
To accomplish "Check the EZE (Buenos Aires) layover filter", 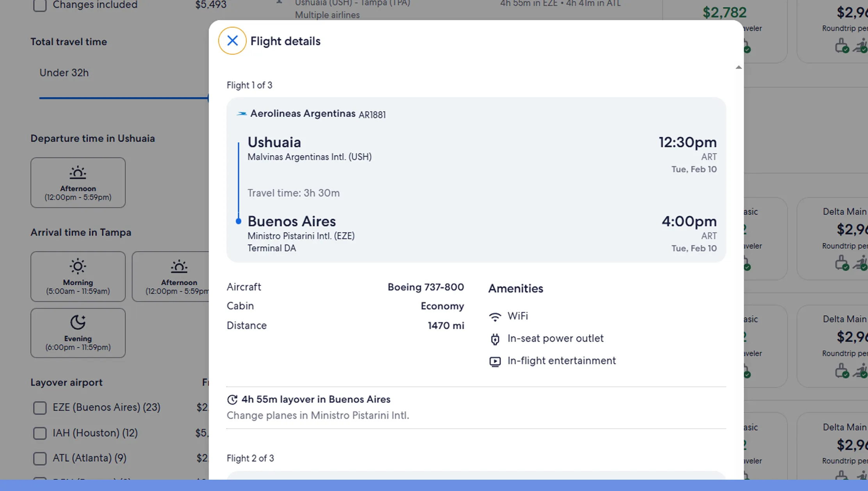I will [39, 408].
